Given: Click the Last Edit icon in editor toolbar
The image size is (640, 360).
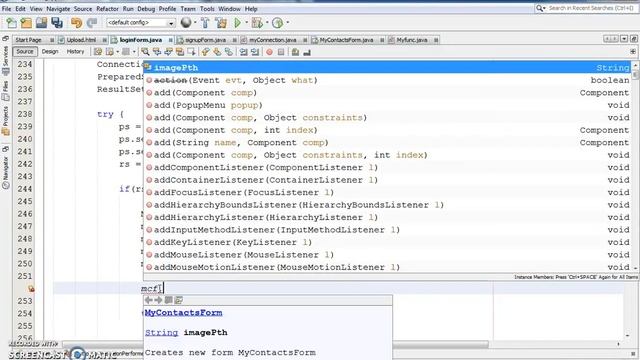Looking at the screenshot, I should click(x=98, y=52).
